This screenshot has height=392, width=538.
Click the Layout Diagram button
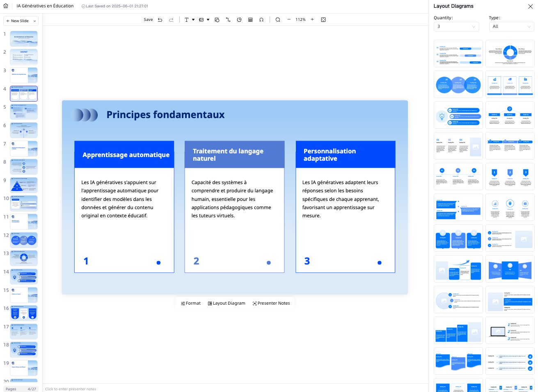click(x=227, y=303)
